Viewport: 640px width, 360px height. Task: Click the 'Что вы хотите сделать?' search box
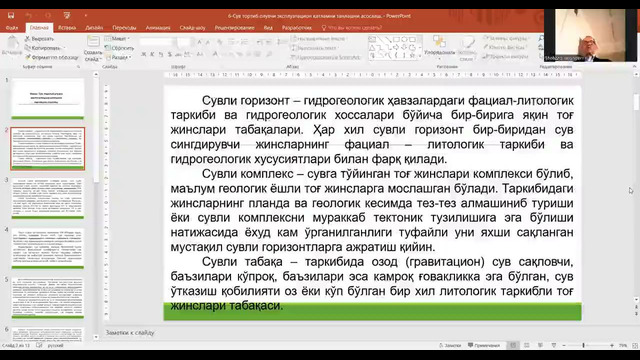tap(352, 28)
